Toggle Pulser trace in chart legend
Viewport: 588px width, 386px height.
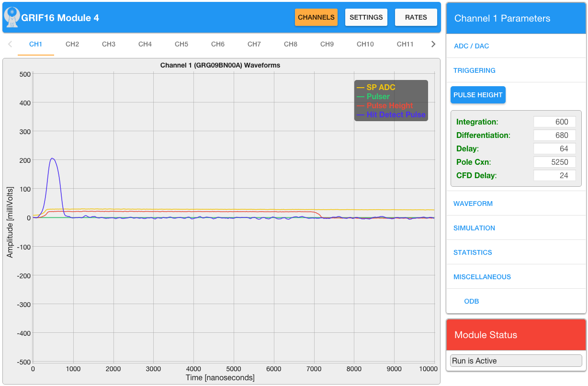378,97
